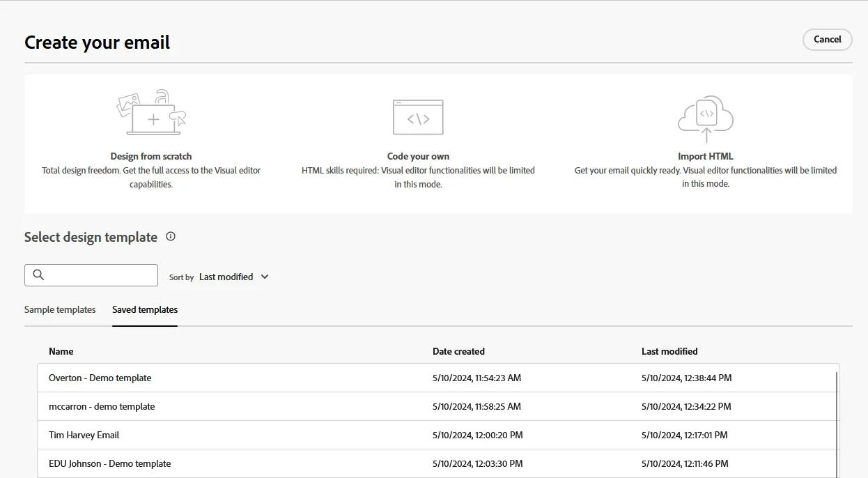Select Tim Harvey Email template

click(x=438, y=435)
